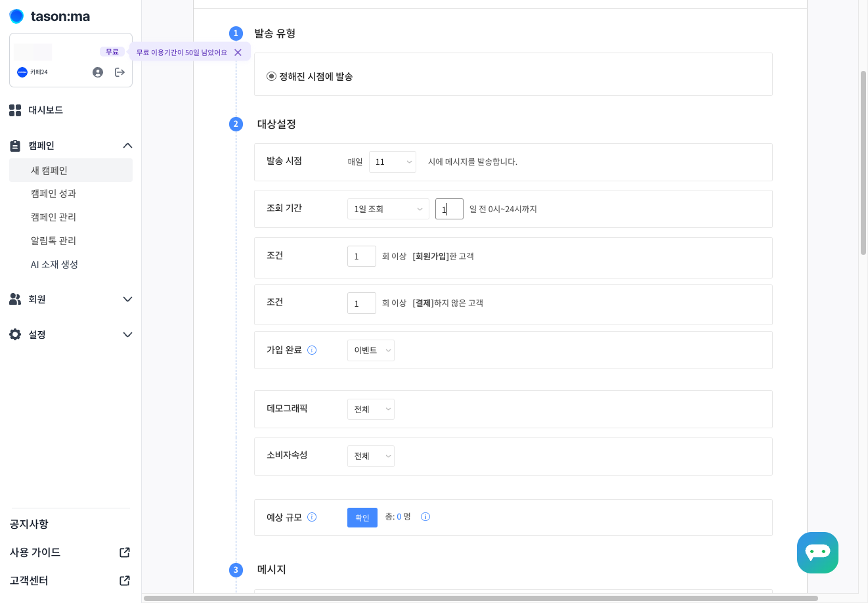Expand the 설정 menu chevron
Image resolution: width=868 pixels, height=603 pixels.
[x=127, y=335]
